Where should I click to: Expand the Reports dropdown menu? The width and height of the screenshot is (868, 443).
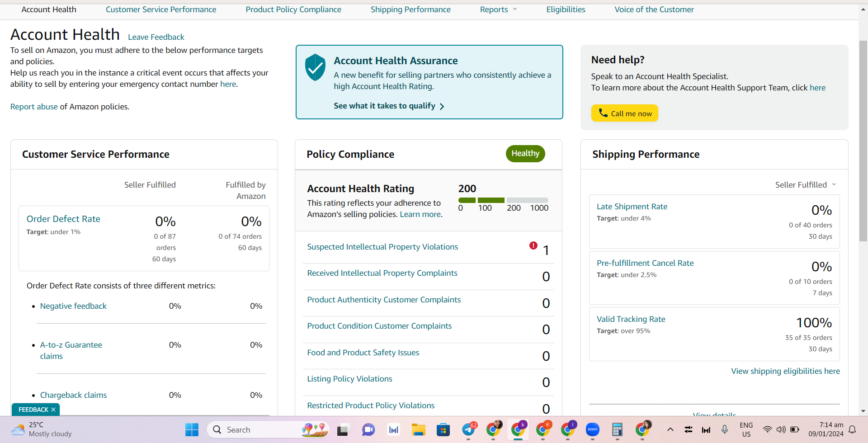point(498,9)
